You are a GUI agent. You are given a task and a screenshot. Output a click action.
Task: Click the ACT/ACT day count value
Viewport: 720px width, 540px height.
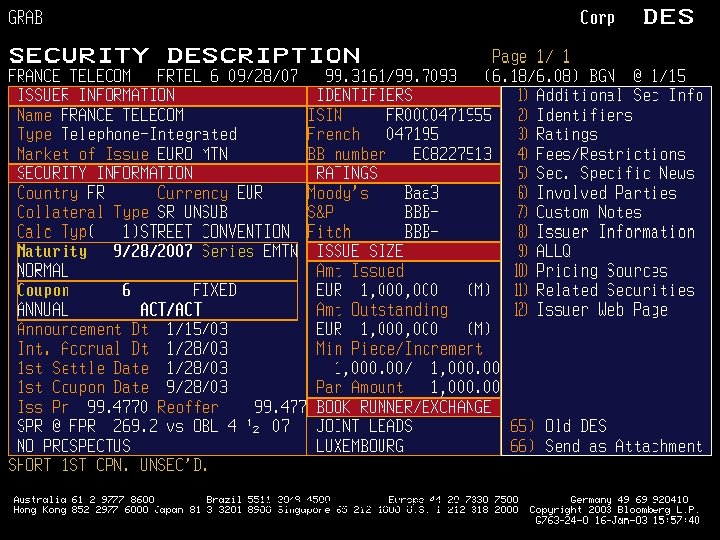[171, 310]
